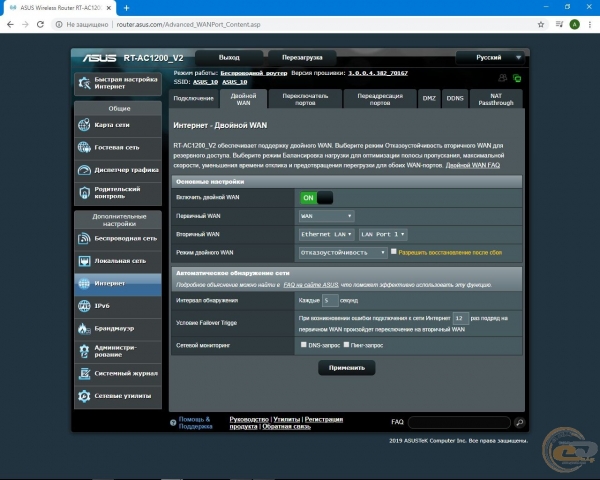
Task: Click the FAQ search magnifier icon
Action: (x=519, y=422)
